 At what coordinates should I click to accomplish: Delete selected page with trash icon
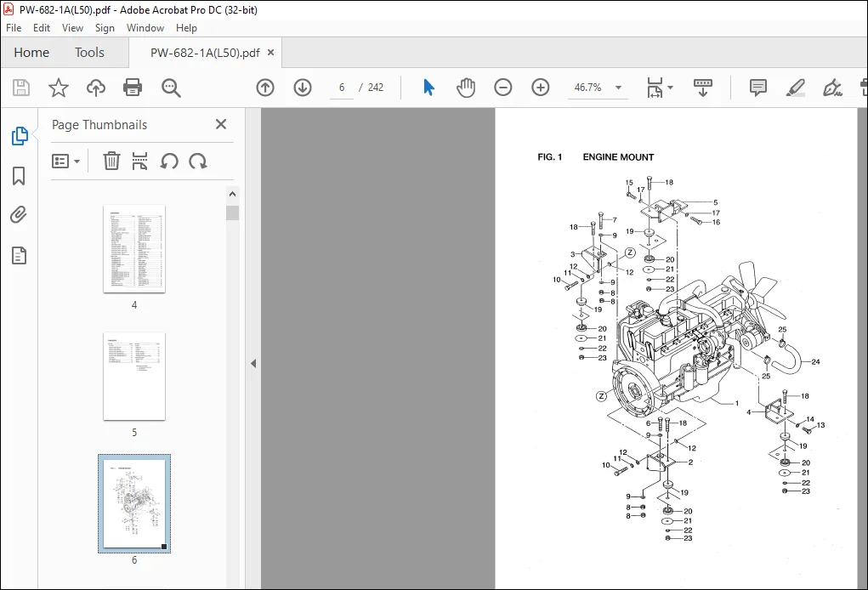click(111, 161)
